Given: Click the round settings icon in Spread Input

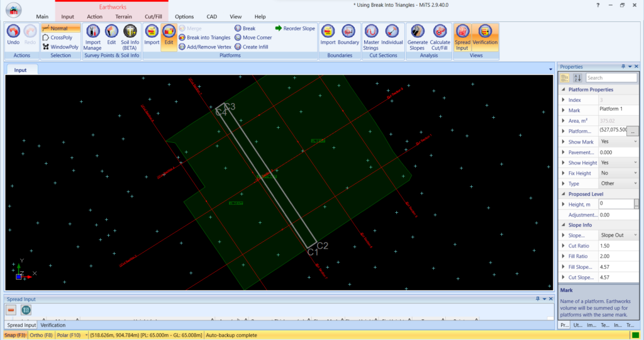Looking at the screenshot, I should click(x=26, y=310).
